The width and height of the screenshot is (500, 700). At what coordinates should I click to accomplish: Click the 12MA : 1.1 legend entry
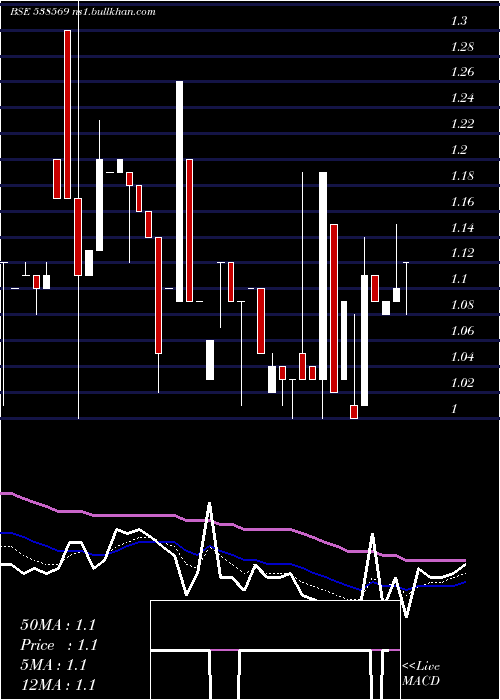pos(58,684)
